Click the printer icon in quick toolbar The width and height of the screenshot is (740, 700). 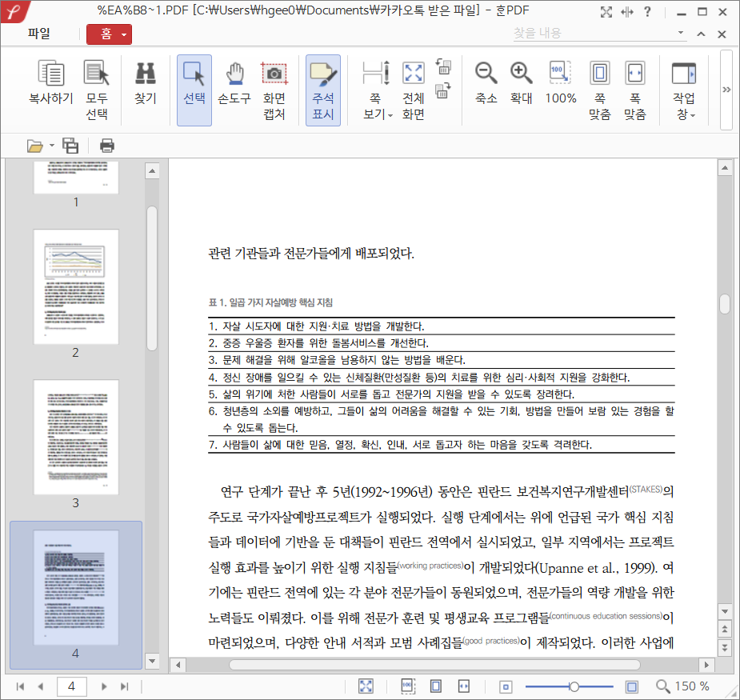[x=107, y=146]
